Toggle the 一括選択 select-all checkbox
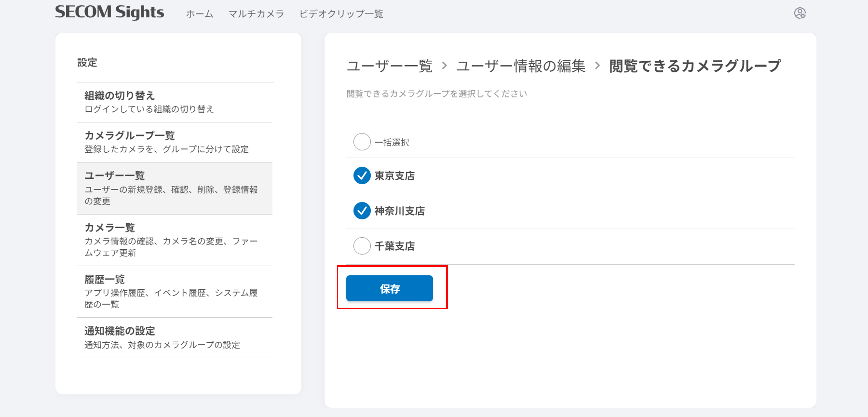 (x=362, y=142)
